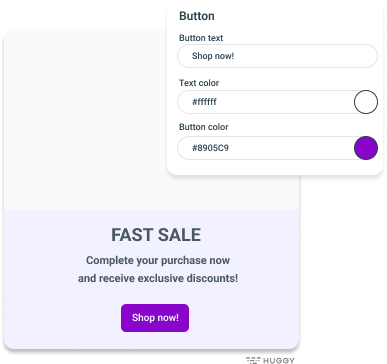Click the 'Text color' label
This screenshot has width=387, height=364.
point(199,83)
